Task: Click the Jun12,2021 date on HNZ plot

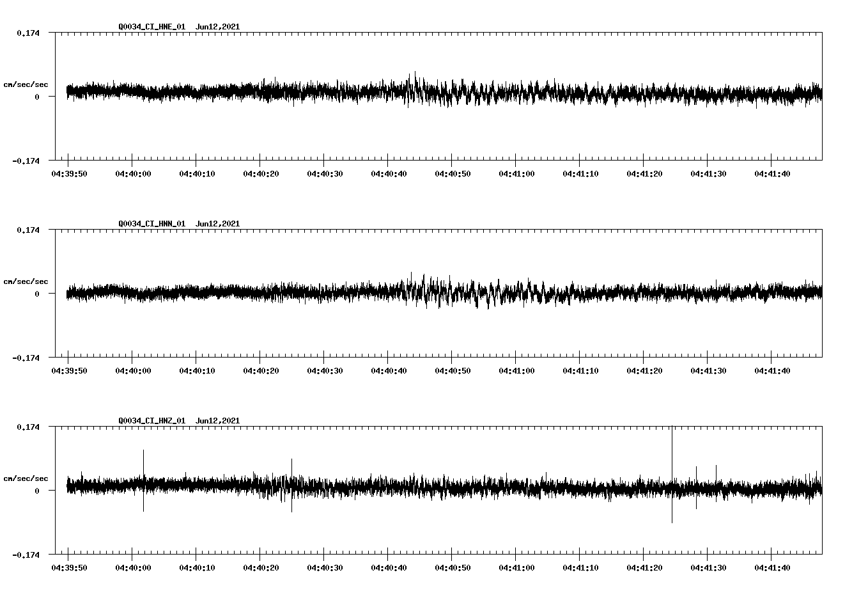Action: [218, 421]
